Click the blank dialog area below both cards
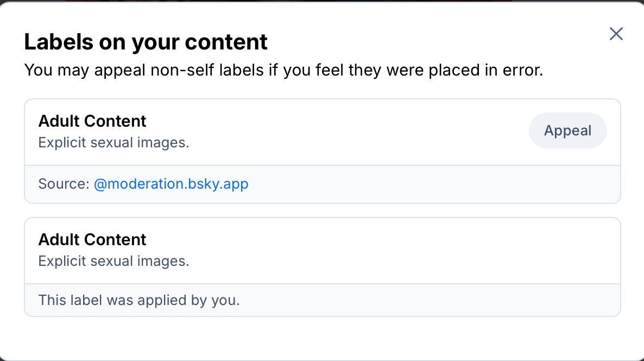Image resolution: width=644 pixels, height=361 pixels. coord(322,337)
